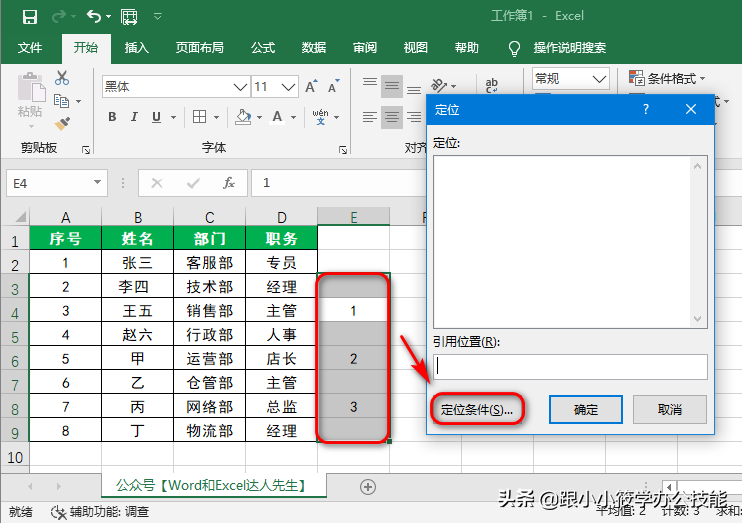
Task: Click the phonetic guide wén icon
Action: tap(320, 116)
